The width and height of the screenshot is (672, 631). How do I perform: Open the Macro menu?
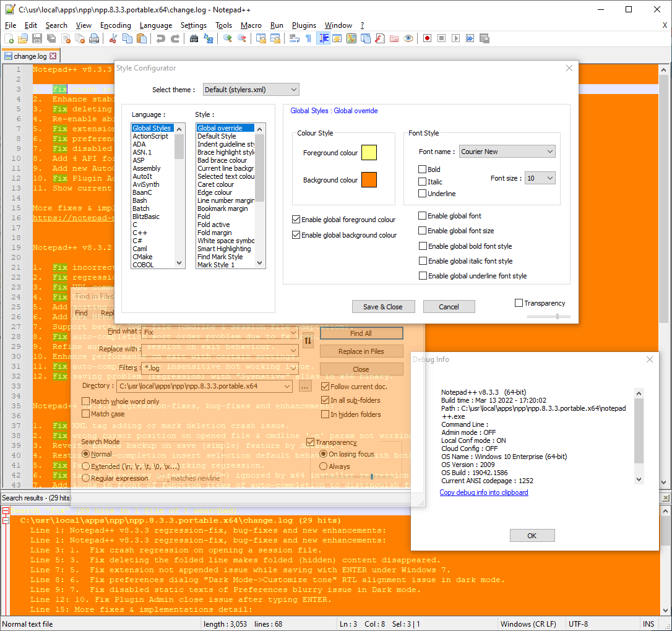pos(251,25)
